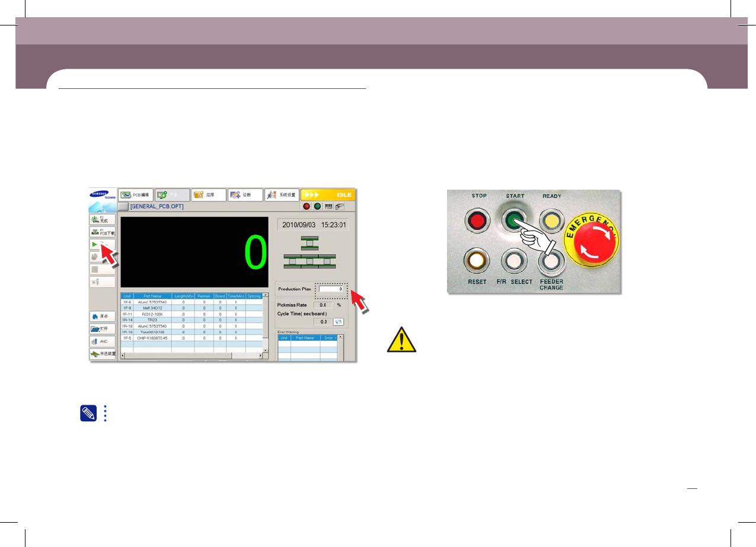Select the 1R-16 AlumC 5753T540 row
This screenshot has width=756, height=547.
pos(191,325)
